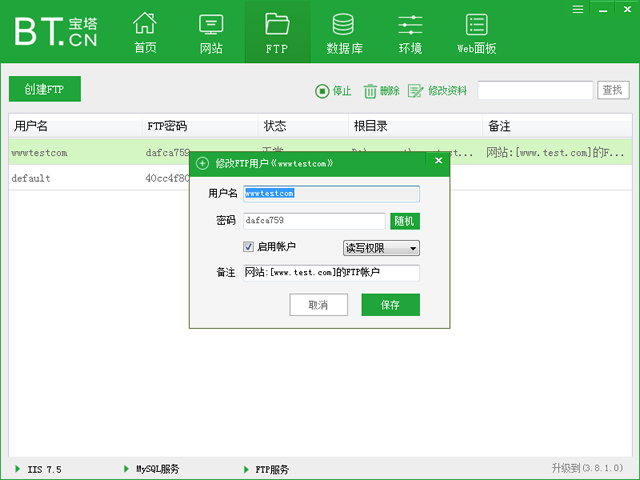Click the 备注 remark text field
Screen dimensions: 640x480
tap(331, 273)
